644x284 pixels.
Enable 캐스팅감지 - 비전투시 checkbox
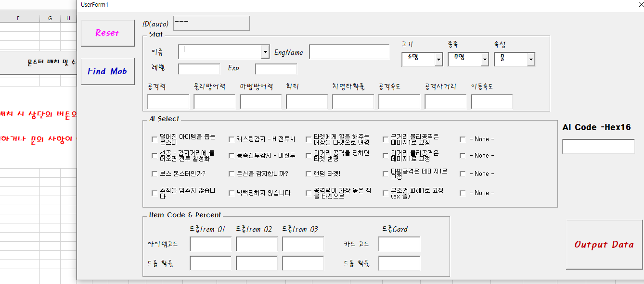click(232, 139)
